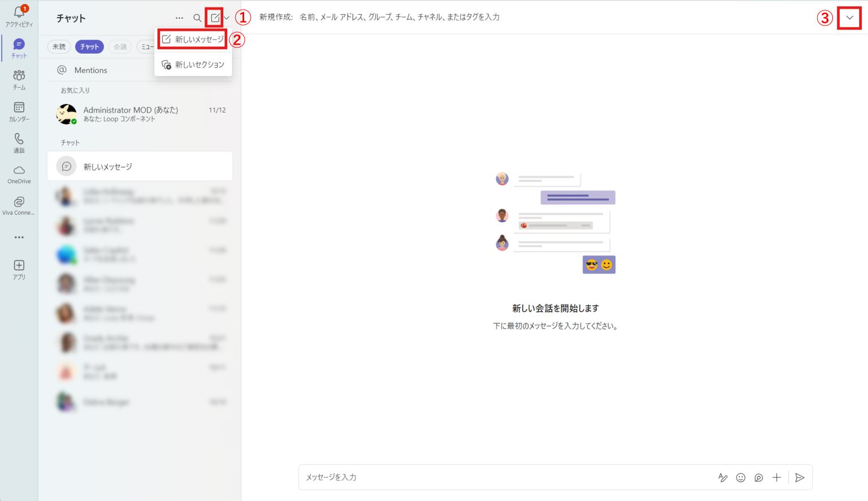Open the Activity notifications bell

tap(19, 16)
